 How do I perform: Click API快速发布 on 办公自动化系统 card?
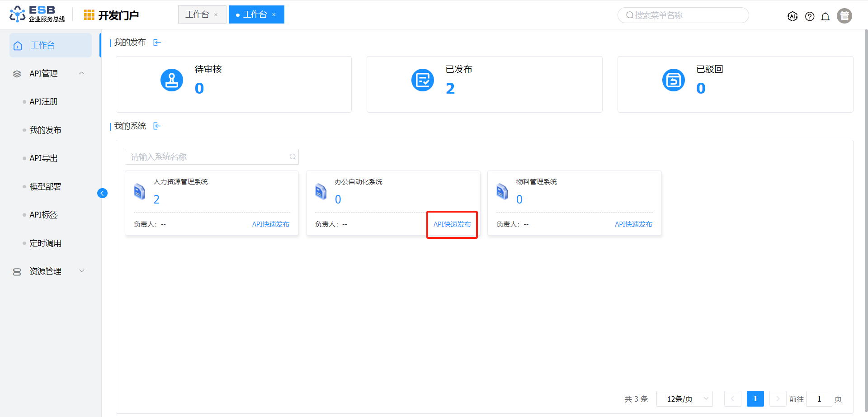452,224
